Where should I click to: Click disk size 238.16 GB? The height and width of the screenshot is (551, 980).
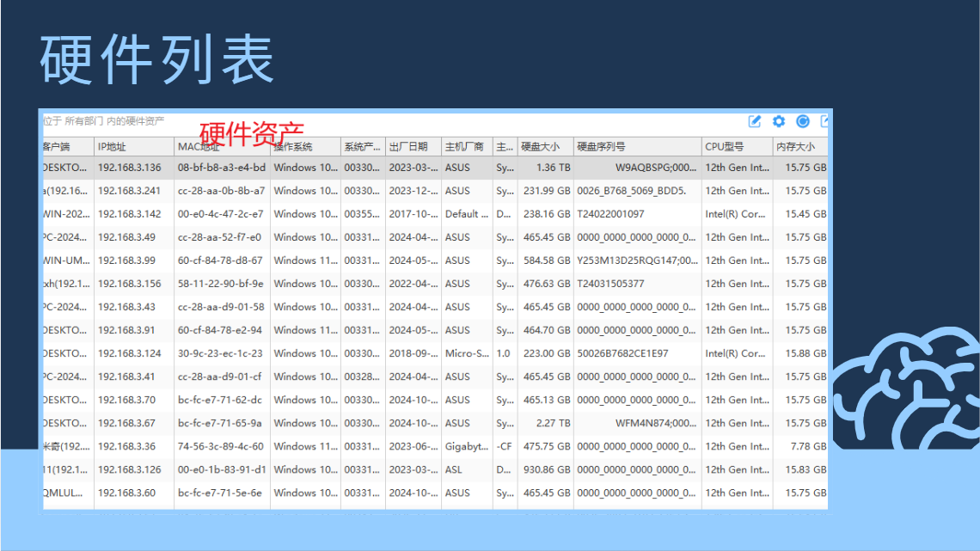(x=547, y=214)
